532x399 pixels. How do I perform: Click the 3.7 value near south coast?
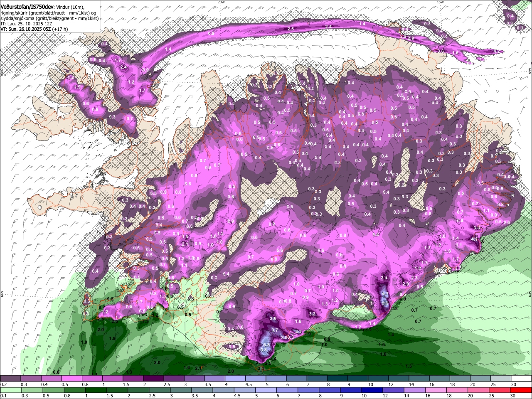tap(275, 330)
